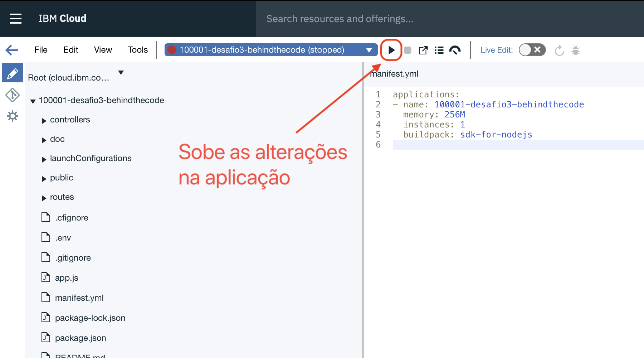
Task: Open the Root dropdown arrow
Action: click(121, 73)
